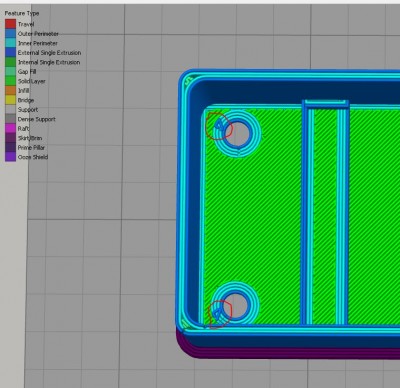Image resolution: width=400 pixels, height=388 pixels.
Task: Click the "Inner Perimeter" legend label
Action: (38, 43)
